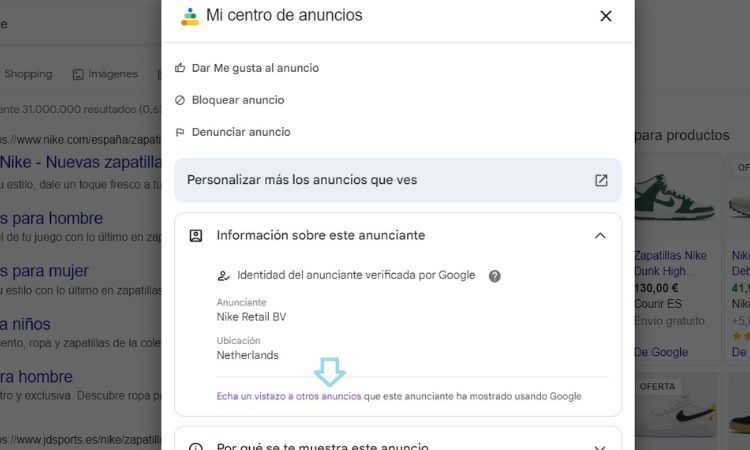Screen dimensions: 750x450
Task: Click the block circle icon beside Bloquear anuncio
Action: [180, 100]
